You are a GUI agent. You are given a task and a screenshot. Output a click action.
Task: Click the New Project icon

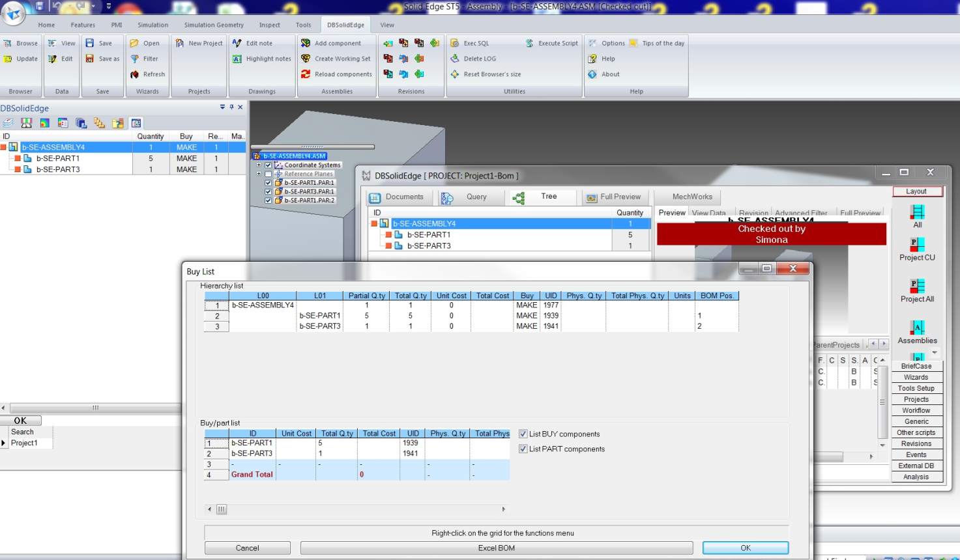180,43
